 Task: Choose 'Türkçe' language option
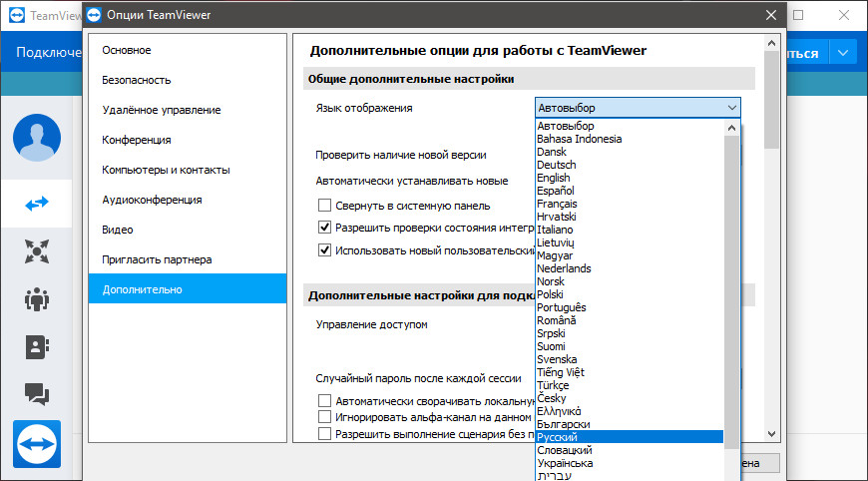click(630, 385)
